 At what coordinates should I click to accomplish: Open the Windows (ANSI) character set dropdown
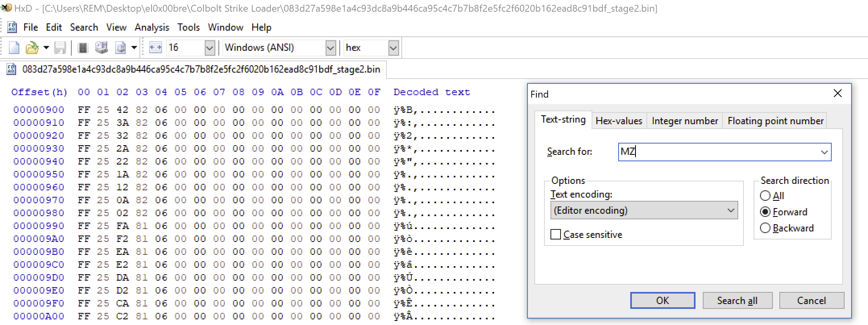tap(330, 48)
